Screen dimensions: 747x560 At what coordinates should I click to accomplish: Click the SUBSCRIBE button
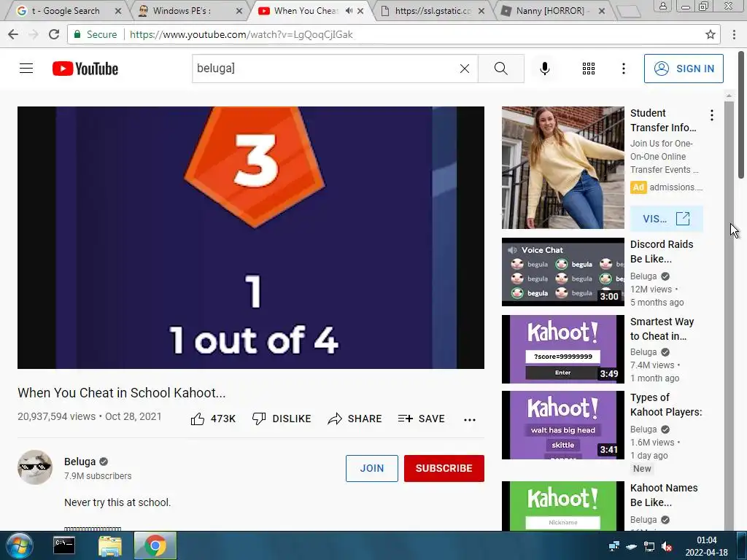[444, 468]
